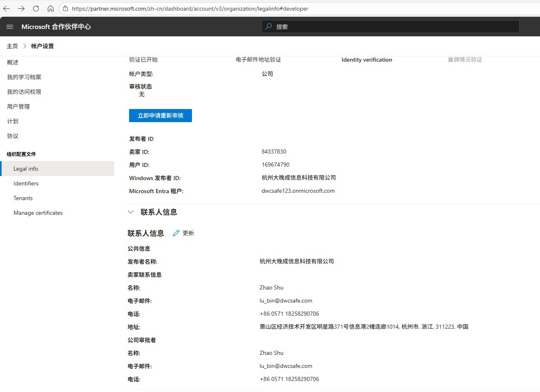
Task: Click the tenant dwcsafe123.onmicrosoft.com value
Action: (x=298, y=191)
